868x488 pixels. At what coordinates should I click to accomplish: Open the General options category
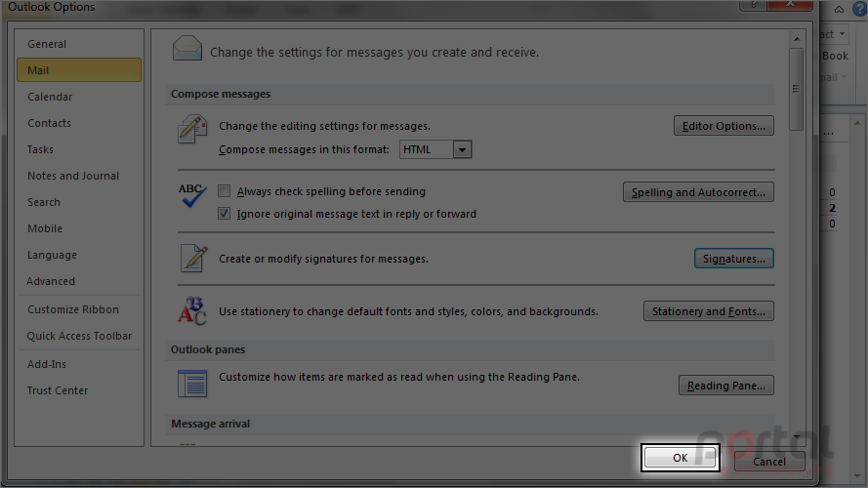click(79, 44)
